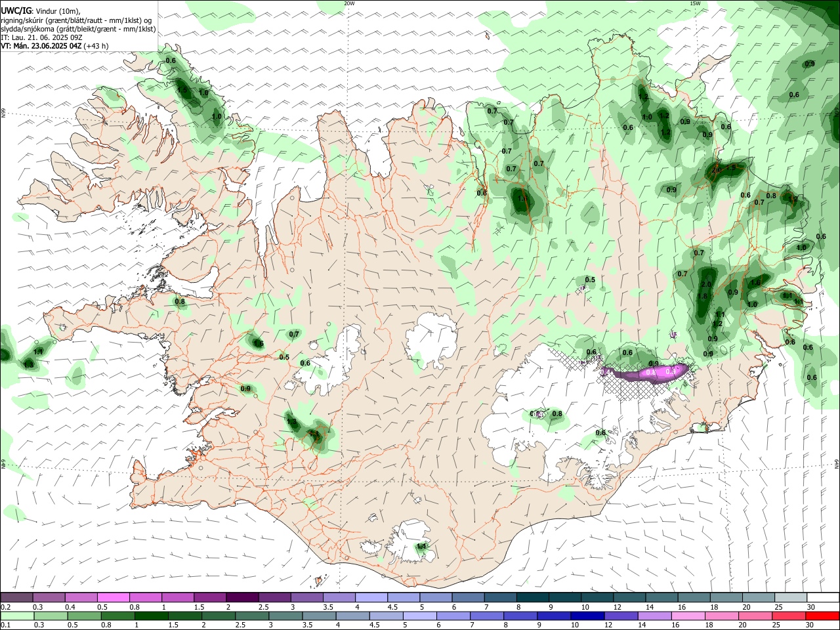Screen dimensions: 840x630
Task: Pick light pink bottom-row swatch between 16 and 18
Action: pyautogui.click(x=688, y=616)
